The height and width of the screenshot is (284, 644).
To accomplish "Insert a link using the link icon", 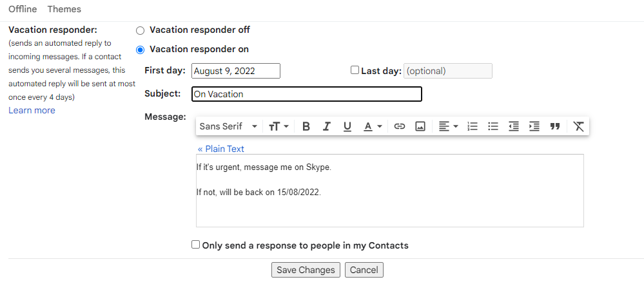I will [x=400, y=127].
